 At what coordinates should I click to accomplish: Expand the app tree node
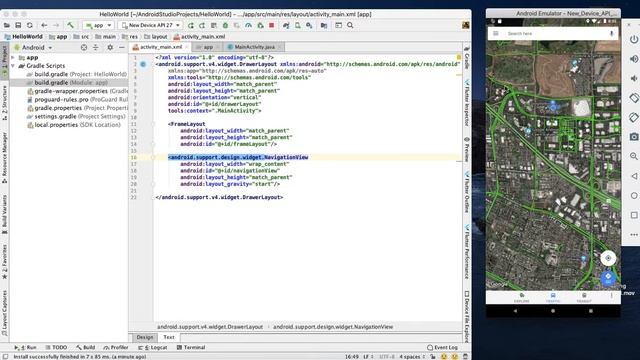click(13, 58)
